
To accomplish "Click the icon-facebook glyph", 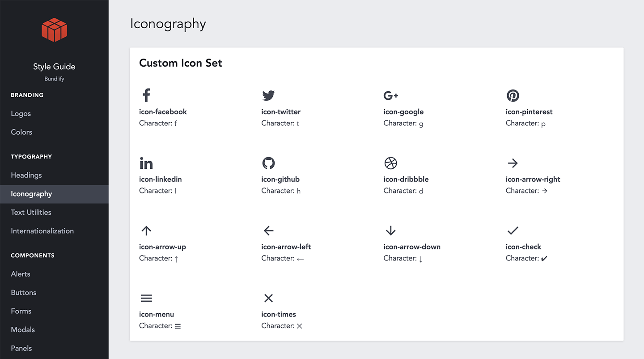I will point(146,95).
